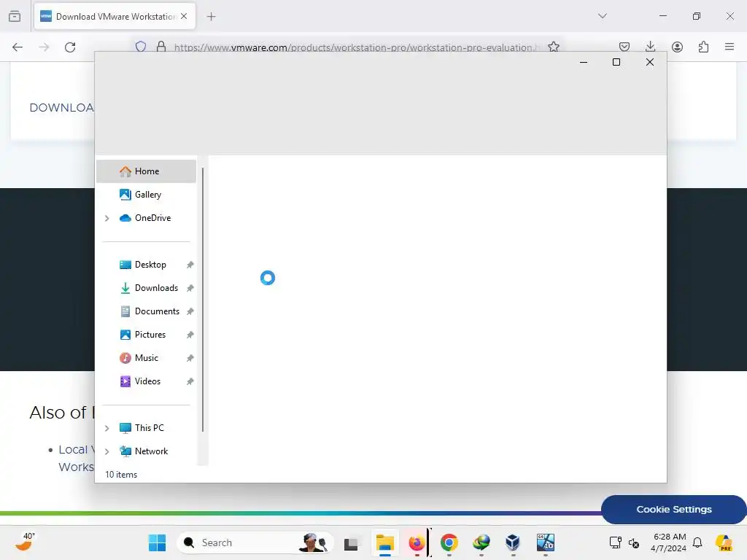
Task: Click the pin icon beside Documents
Action: pos(190,311)
